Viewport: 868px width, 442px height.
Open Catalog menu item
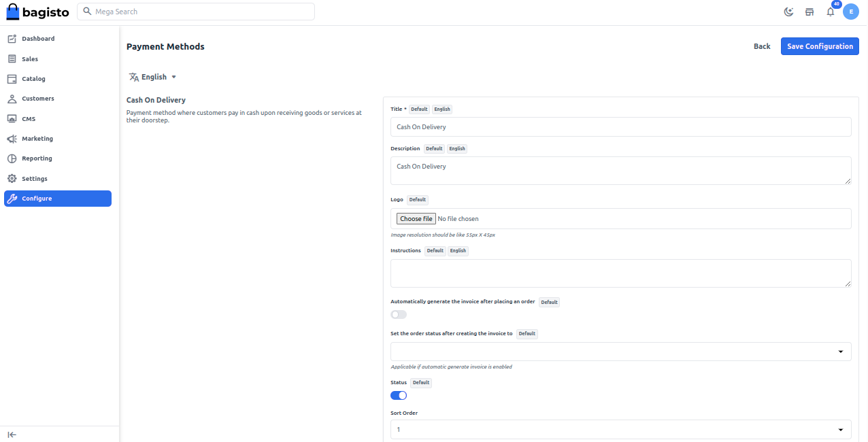point(33,79)
